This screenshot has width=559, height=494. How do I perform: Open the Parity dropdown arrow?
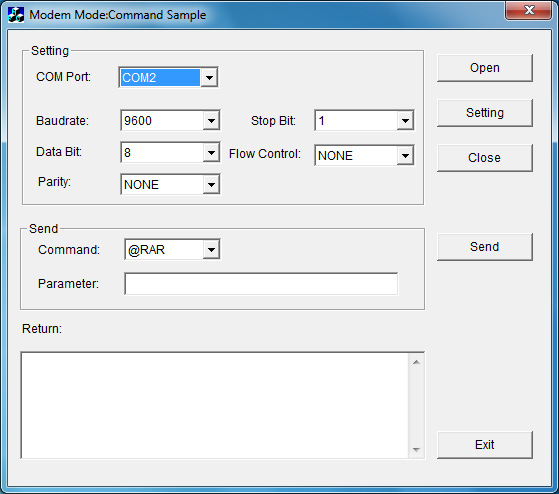tap(211, 185)
